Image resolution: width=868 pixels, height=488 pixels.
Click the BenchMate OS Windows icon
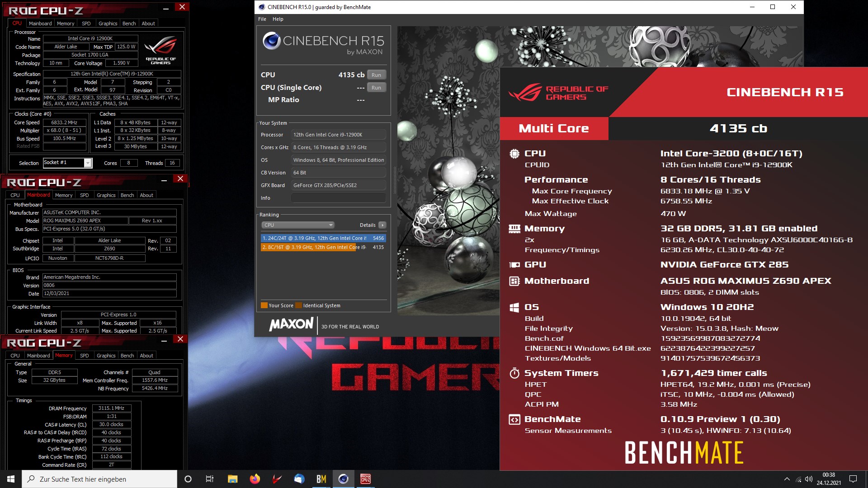tap(514, 307)
